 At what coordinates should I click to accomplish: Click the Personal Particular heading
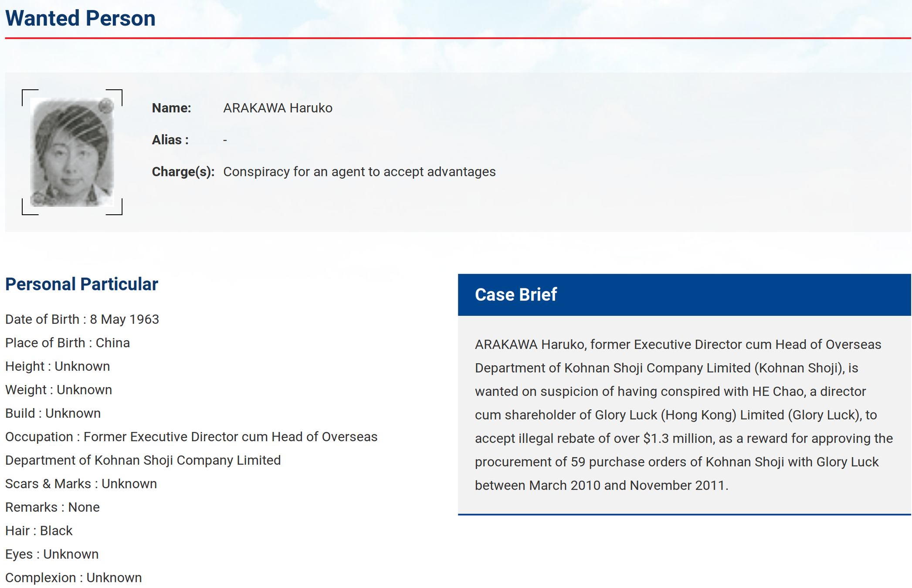click(81, 284)
